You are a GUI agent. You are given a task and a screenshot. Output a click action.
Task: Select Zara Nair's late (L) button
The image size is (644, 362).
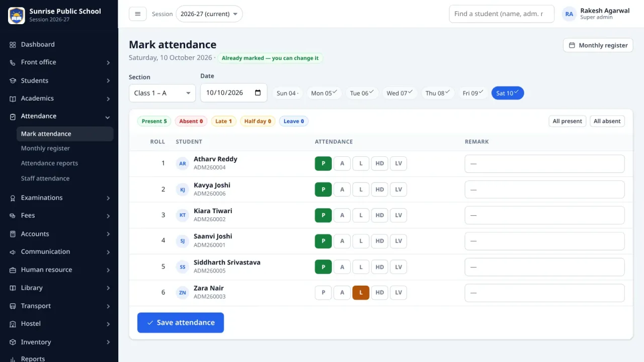[x=361, y=293]
